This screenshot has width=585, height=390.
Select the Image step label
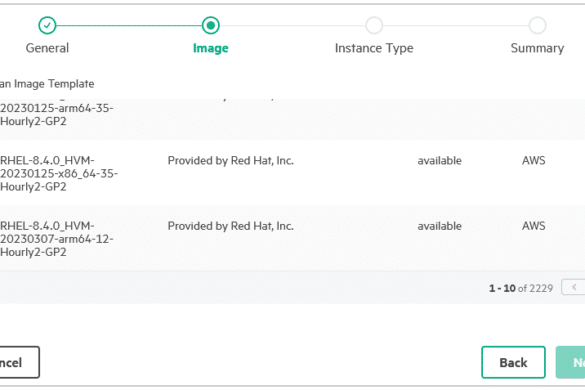click(211, 48)
